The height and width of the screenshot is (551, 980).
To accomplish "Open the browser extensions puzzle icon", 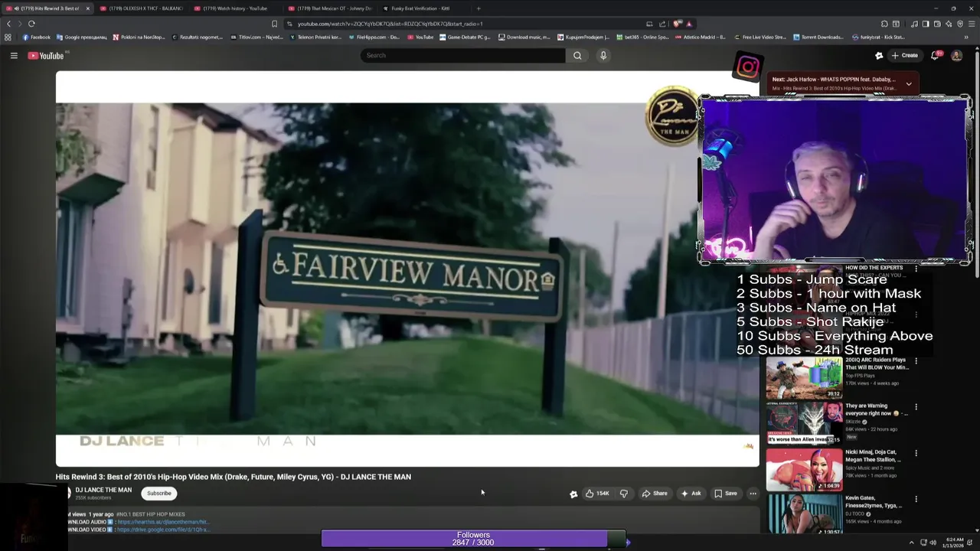I will 884,24.
